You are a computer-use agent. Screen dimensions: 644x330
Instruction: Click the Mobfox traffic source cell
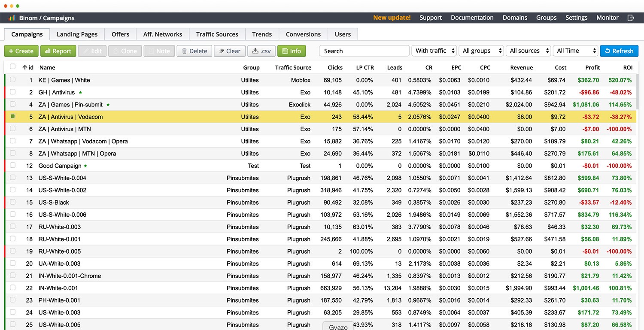(x=301, y=80)
